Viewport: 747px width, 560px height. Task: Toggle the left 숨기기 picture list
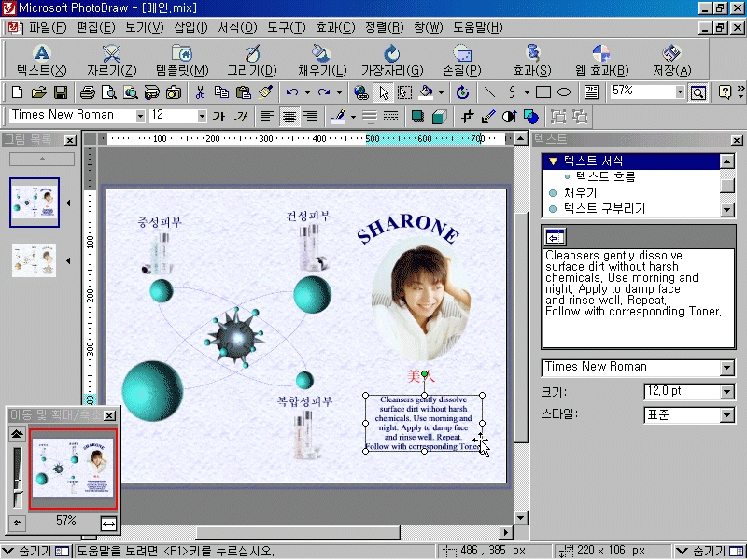36,552
